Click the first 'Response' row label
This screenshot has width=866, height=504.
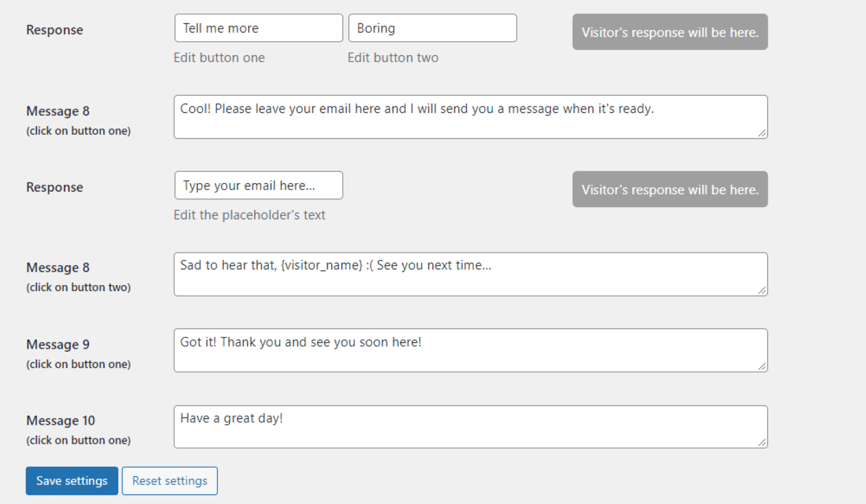coord(54,29)
